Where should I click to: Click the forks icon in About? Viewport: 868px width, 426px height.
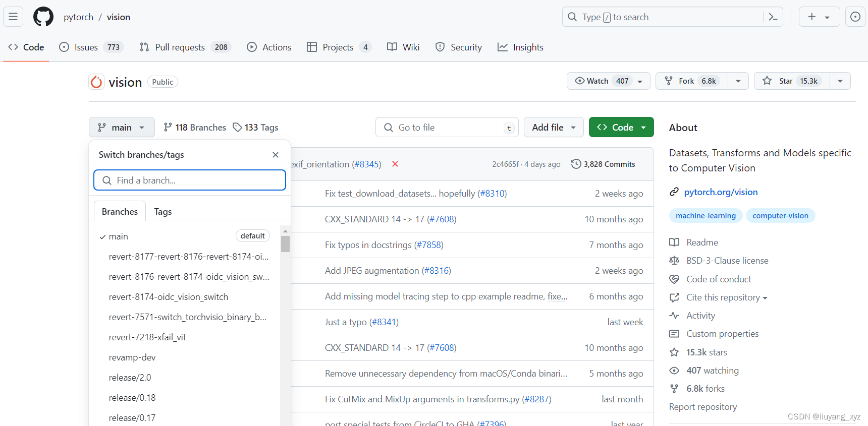(674, 388)
